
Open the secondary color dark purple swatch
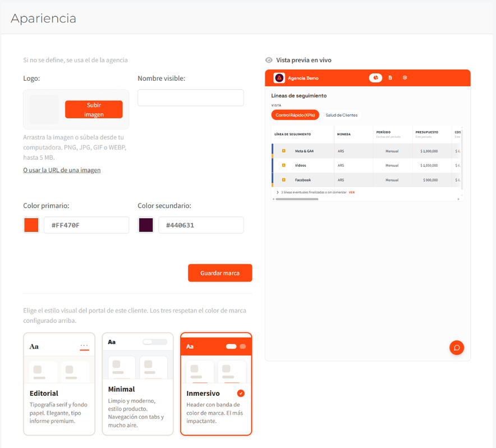146,225
